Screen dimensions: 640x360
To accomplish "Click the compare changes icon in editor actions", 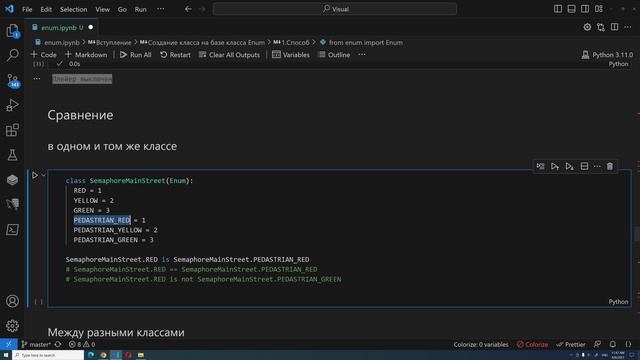I will pos(601,27).
